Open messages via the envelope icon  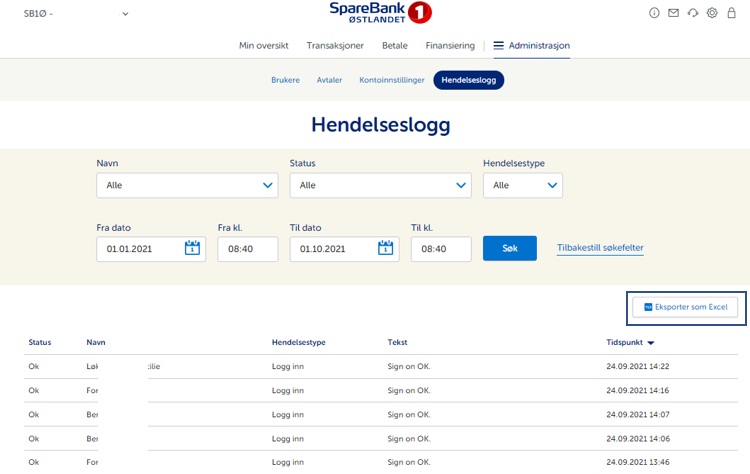tap(673, 13)
